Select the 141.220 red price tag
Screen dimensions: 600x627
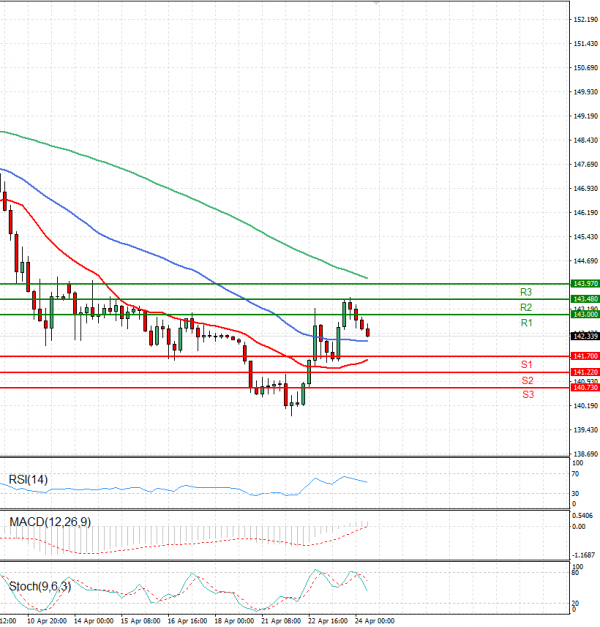click(x=584, y=372)
